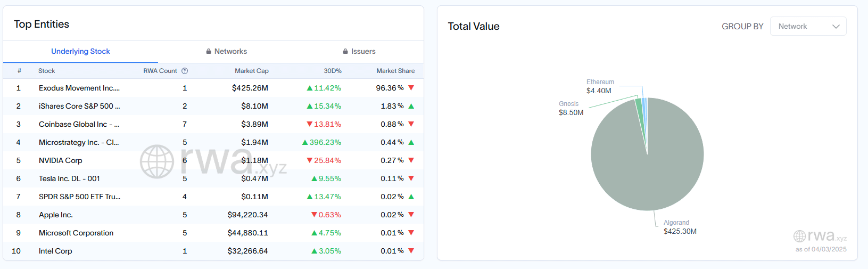Click red down triangle beside NVIDIA 25.84%
868x269 pixels.
(310, 160)
